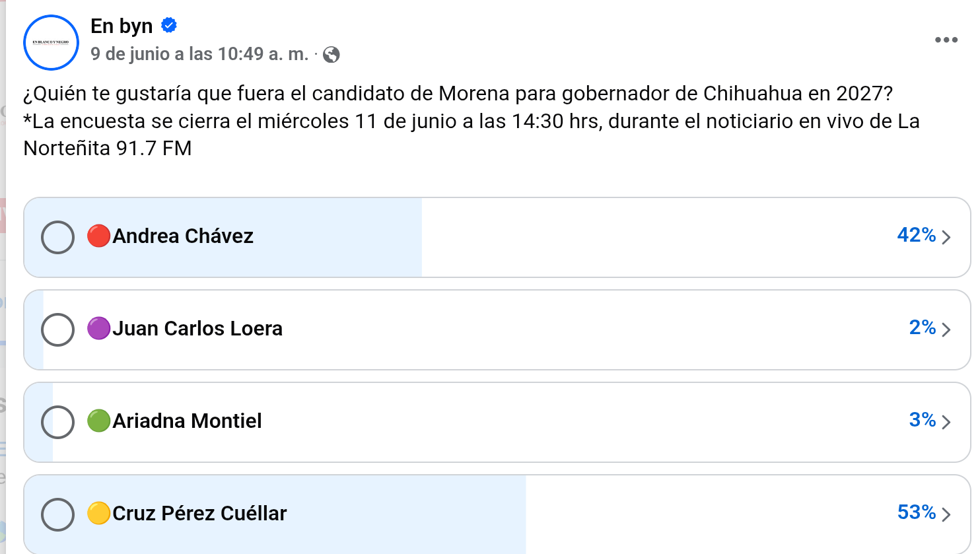The height and width of the screenshot is (554, 980).
Task: Open the En byn page name link
Action: click(122, 26)
